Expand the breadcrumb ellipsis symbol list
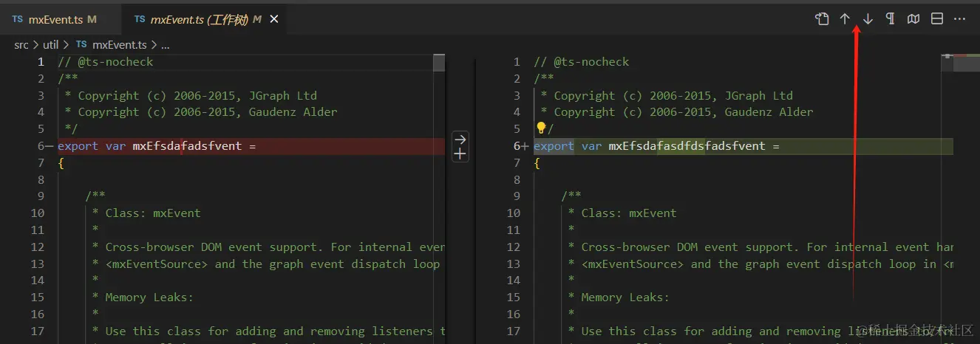 (166, 45)
